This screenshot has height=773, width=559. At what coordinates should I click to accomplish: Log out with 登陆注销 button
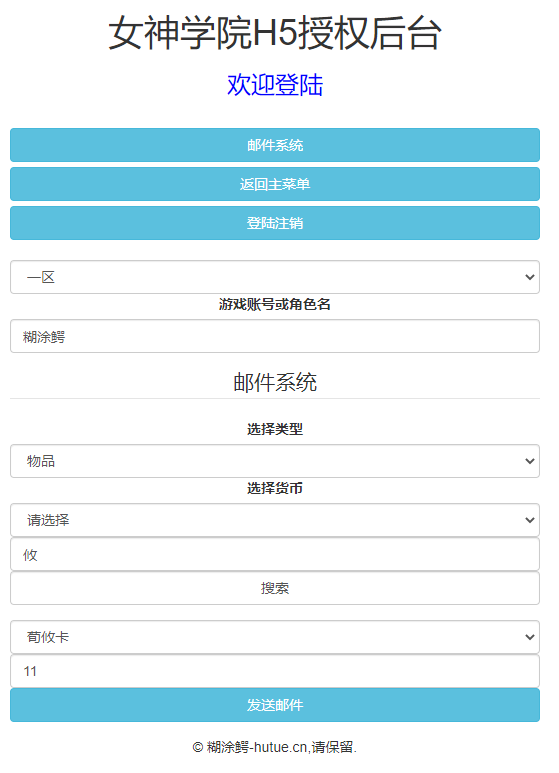[275, 223]
